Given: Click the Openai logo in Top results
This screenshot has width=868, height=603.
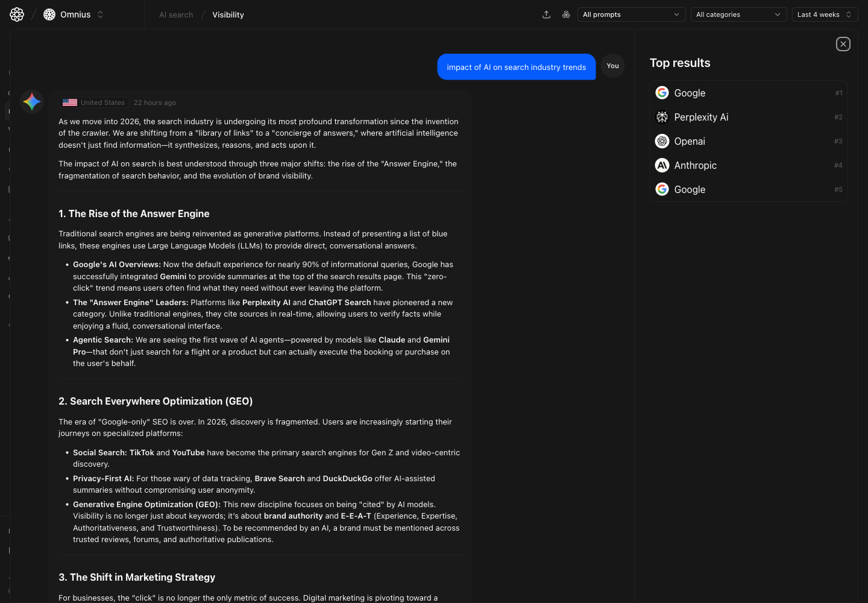Looking at the screenshot, I should [662, 140].
